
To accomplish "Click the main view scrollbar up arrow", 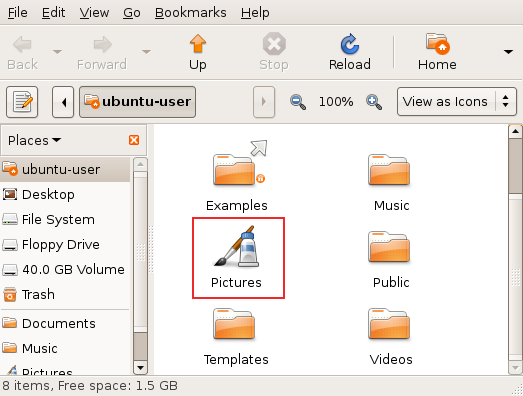I will tap(515, 131).
